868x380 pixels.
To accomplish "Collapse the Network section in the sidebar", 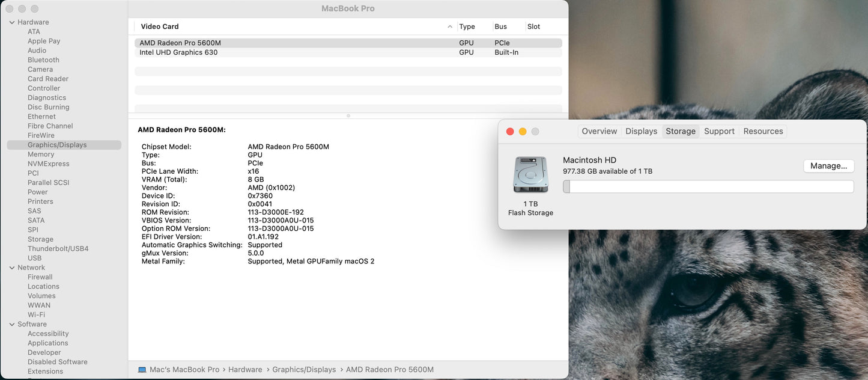I will click(x=11, y=267).
